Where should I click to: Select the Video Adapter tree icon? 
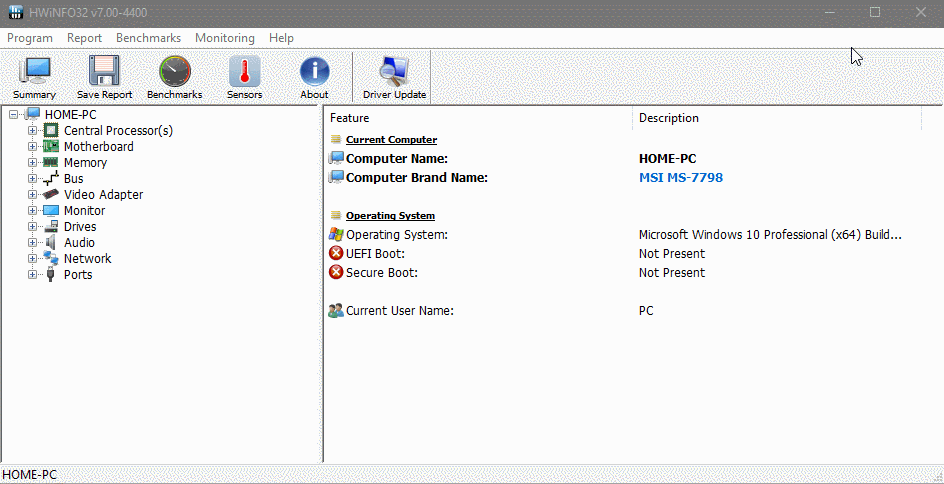pos(51,194)
